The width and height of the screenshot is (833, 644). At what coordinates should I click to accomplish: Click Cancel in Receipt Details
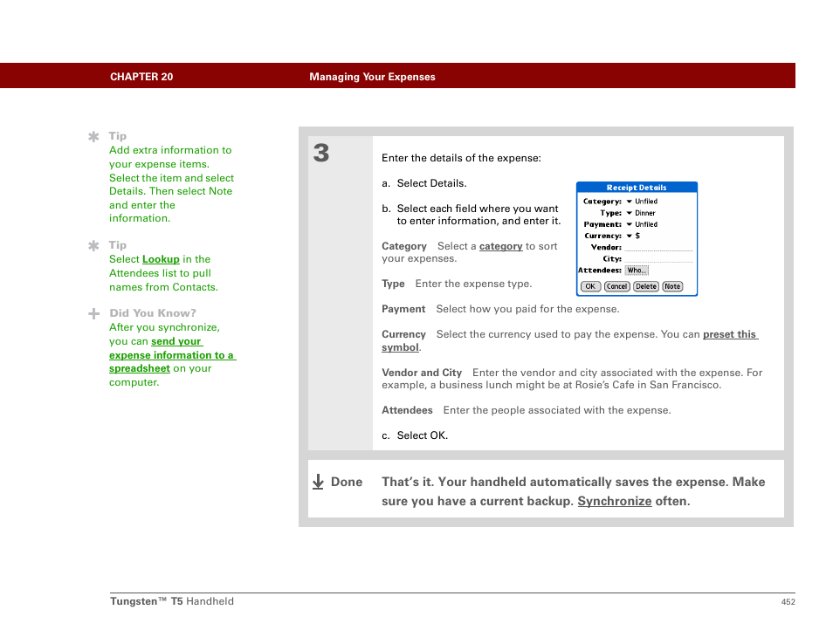click(616, 286)
